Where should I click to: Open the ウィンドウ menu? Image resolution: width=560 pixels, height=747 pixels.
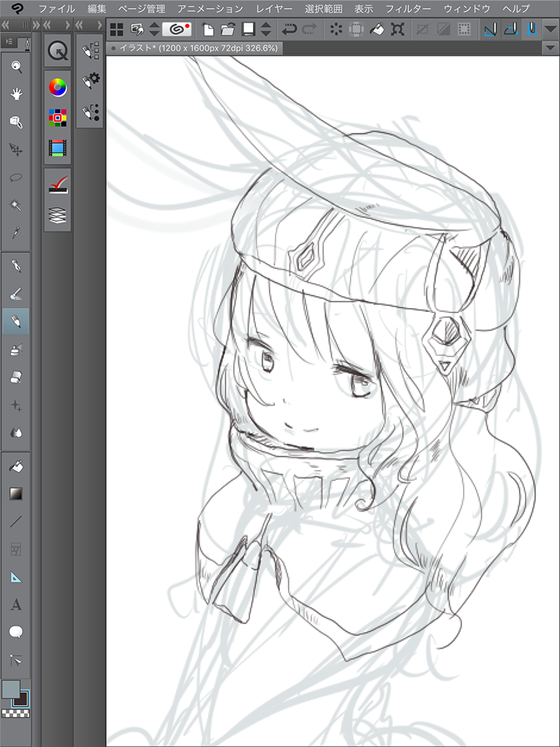pos(467,9)
